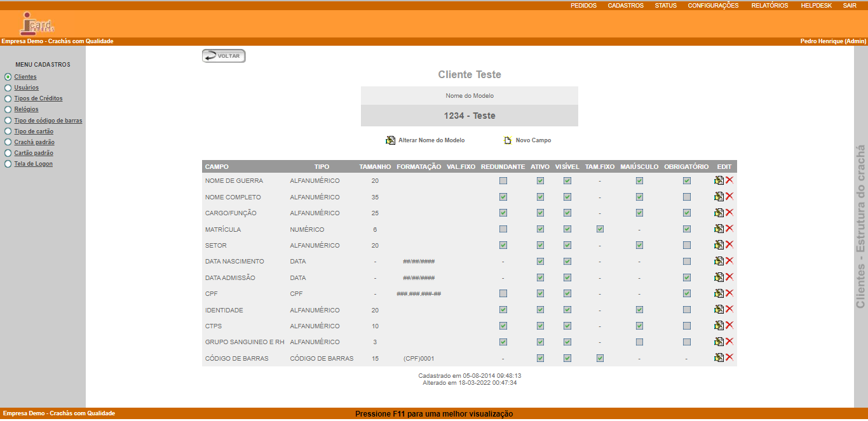Viewport: 868px width, 421px height.
Task: Click the iCard logo in header
Action: click(x=37, y=23)
